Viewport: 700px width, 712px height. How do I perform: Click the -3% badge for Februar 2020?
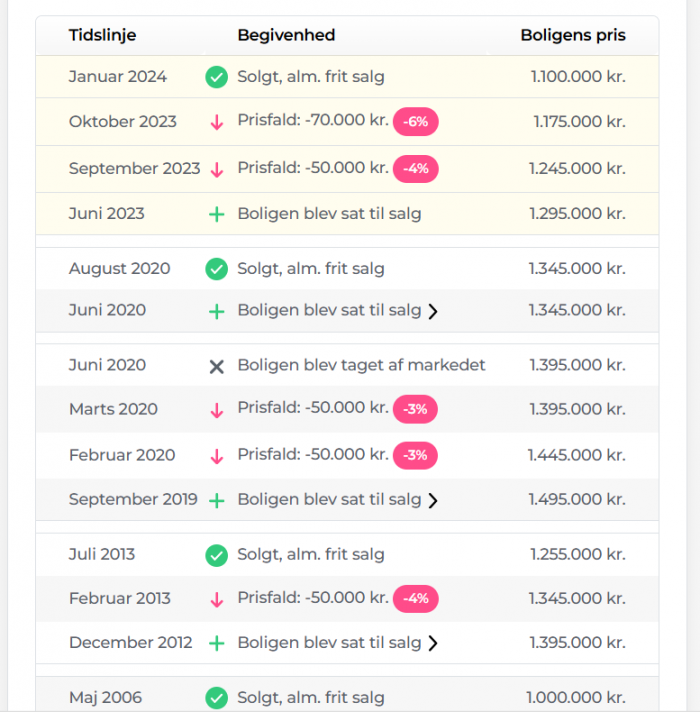coord(415,455)
